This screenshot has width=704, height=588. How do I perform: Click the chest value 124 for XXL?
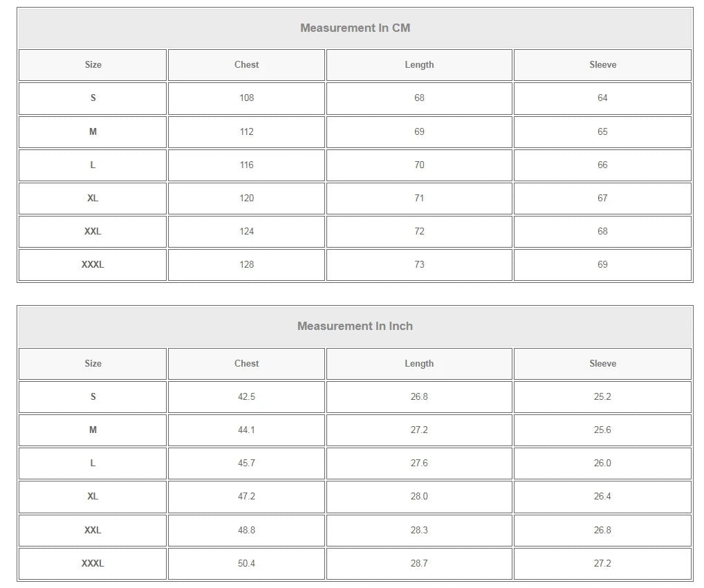[x=246, y=232]
